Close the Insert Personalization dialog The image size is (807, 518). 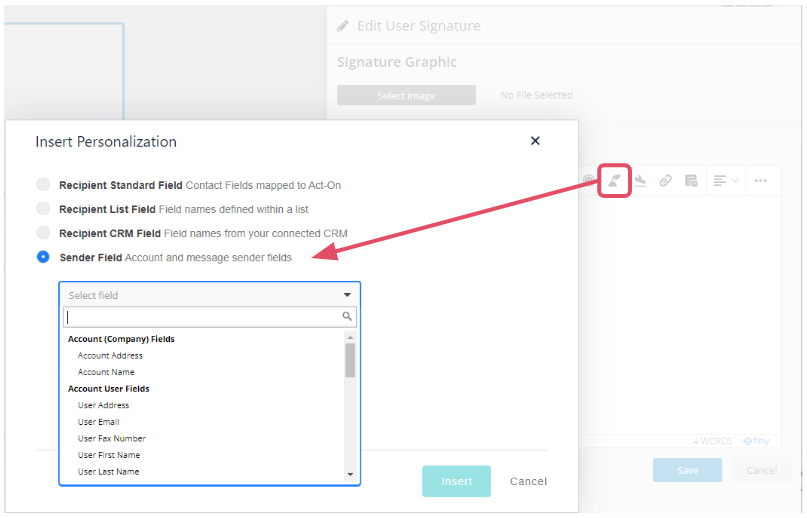coord(535,141)
